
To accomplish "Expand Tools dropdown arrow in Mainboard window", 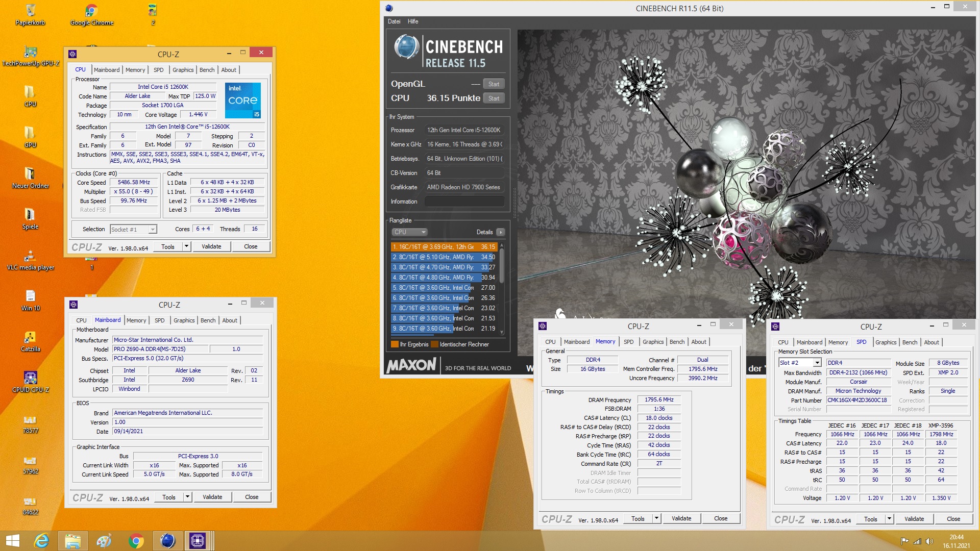I will click(187, 497).
